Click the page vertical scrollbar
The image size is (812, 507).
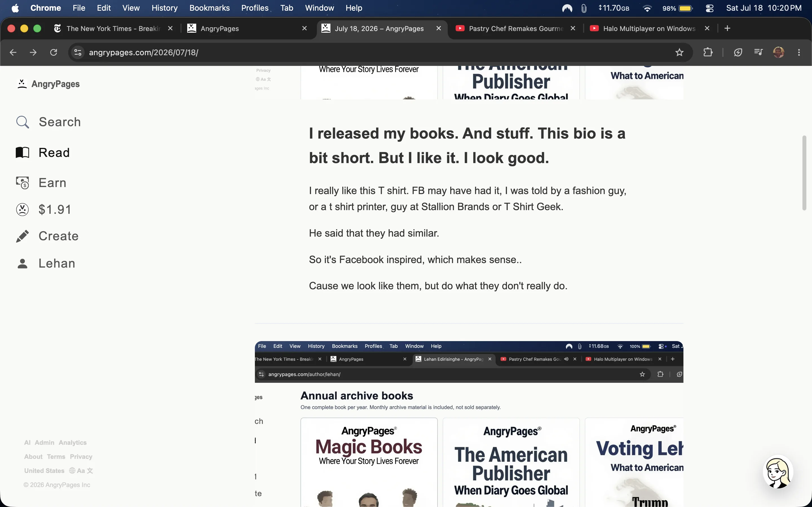(804, 173)
